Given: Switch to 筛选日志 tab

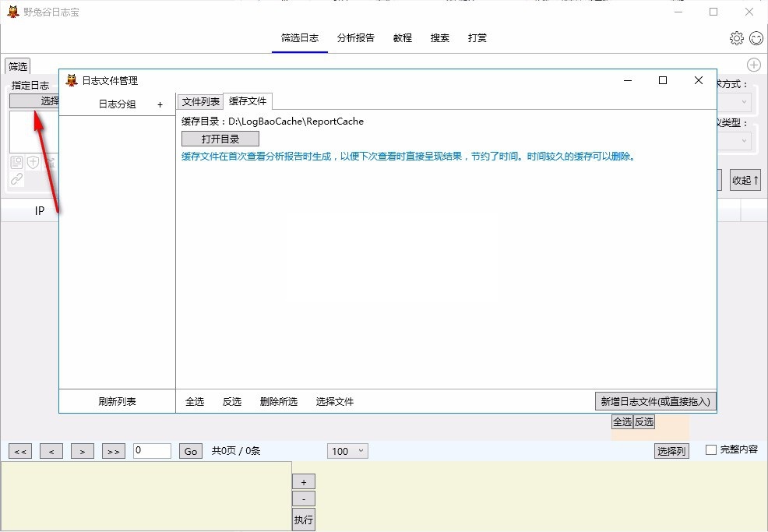Looking at the screenshot, I should point(300,37).
